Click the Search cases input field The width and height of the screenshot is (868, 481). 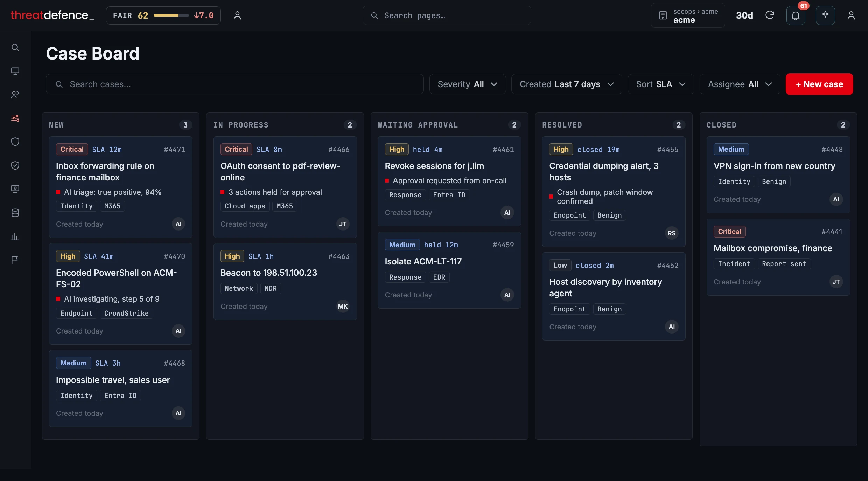pyautogui.click(x=234, y=84)
